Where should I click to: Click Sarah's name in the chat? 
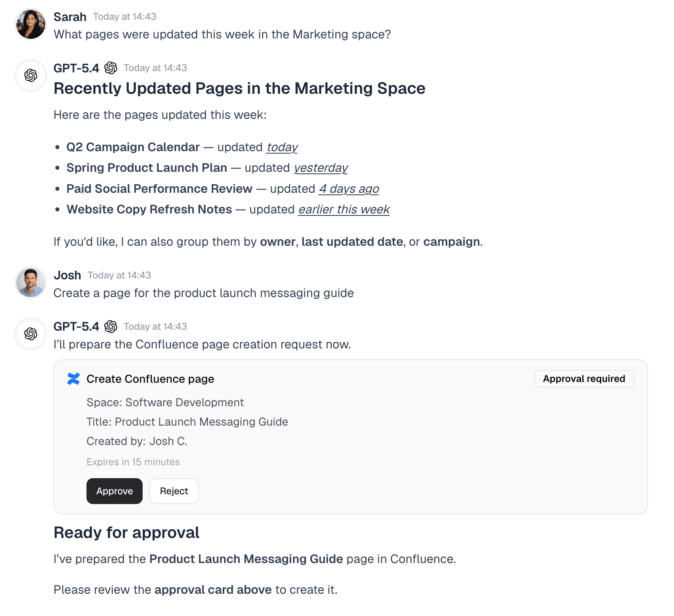tap(70, 17)
